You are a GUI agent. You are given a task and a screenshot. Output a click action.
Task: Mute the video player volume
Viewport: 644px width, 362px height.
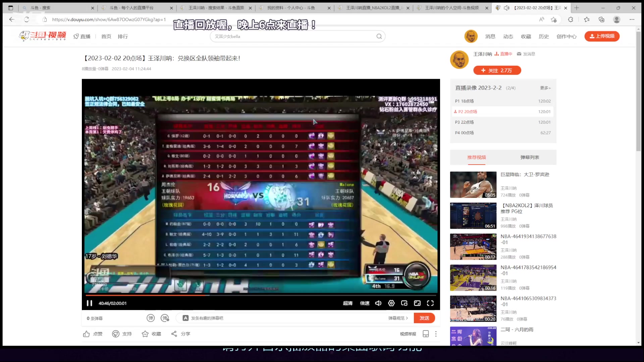point(378,303)
